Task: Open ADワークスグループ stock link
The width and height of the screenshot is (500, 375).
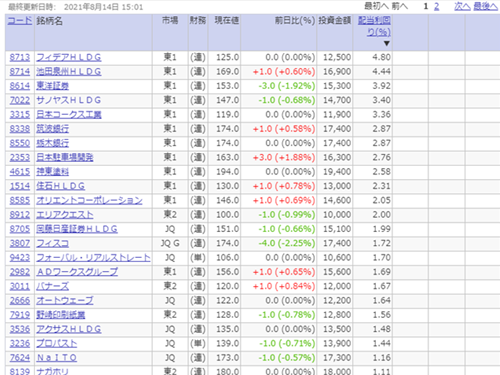Action: point(77,272)
